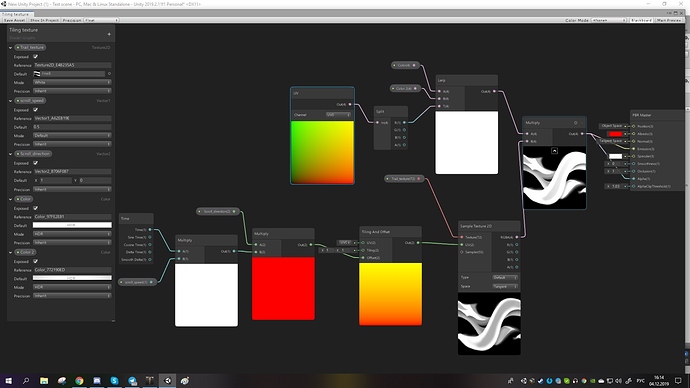Screen dimensions: 690x388
Task: Select the Tiling texture tab
Action: 15,15
